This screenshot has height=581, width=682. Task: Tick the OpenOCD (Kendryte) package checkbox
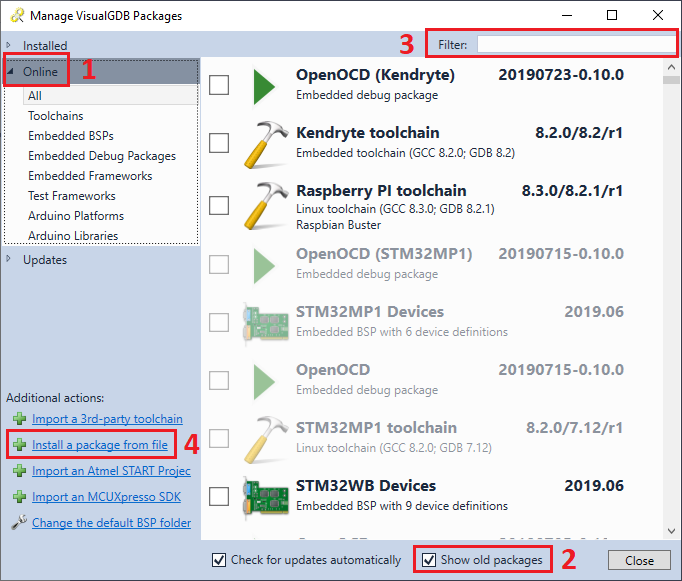[219, 85]
